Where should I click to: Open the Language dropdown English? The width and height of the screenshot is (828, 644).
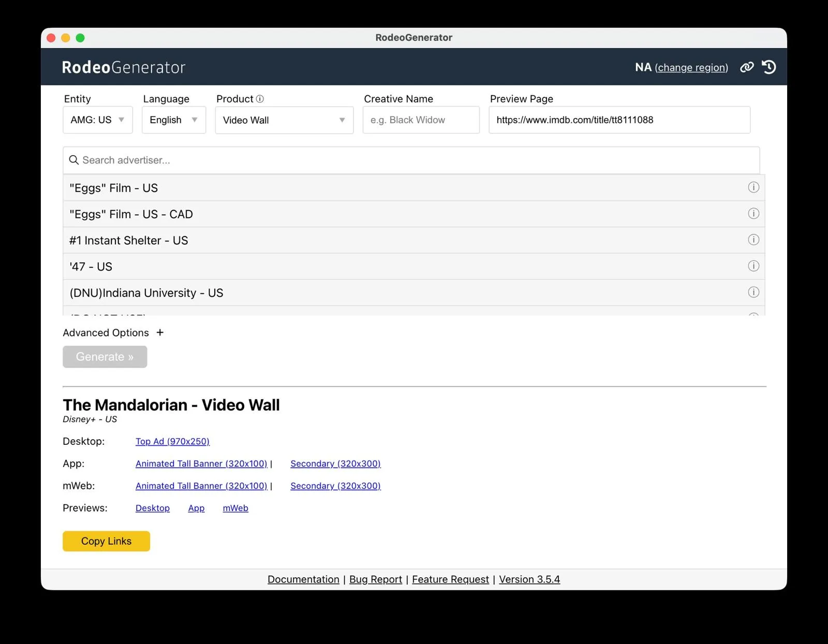pyautogui.click(x=174, y=120)
